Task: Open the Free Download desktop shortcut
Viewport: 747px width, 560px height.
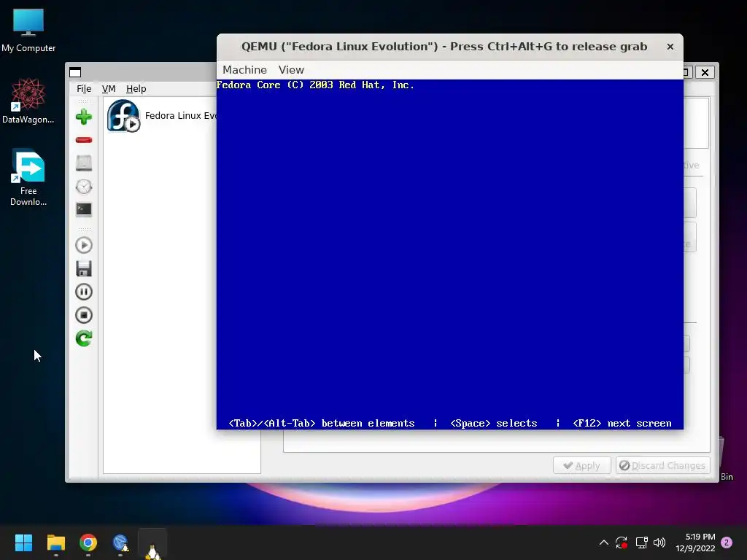Action: point(28,178)
